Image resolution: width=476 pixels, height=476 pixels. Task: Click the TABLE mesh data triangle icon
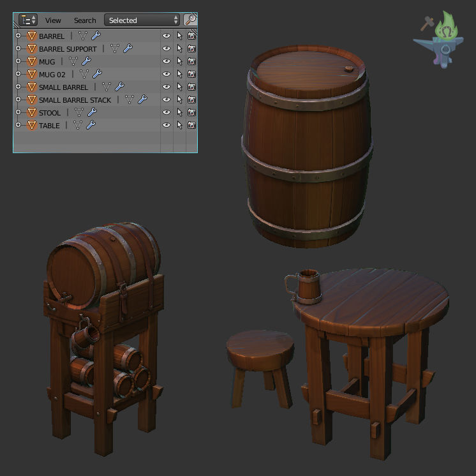click(78, 125)
